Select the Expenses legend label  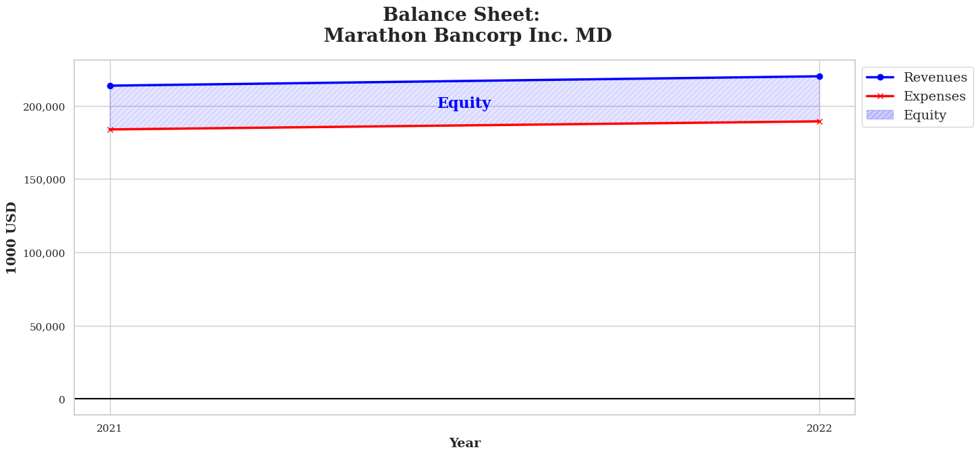pos(934,96)
